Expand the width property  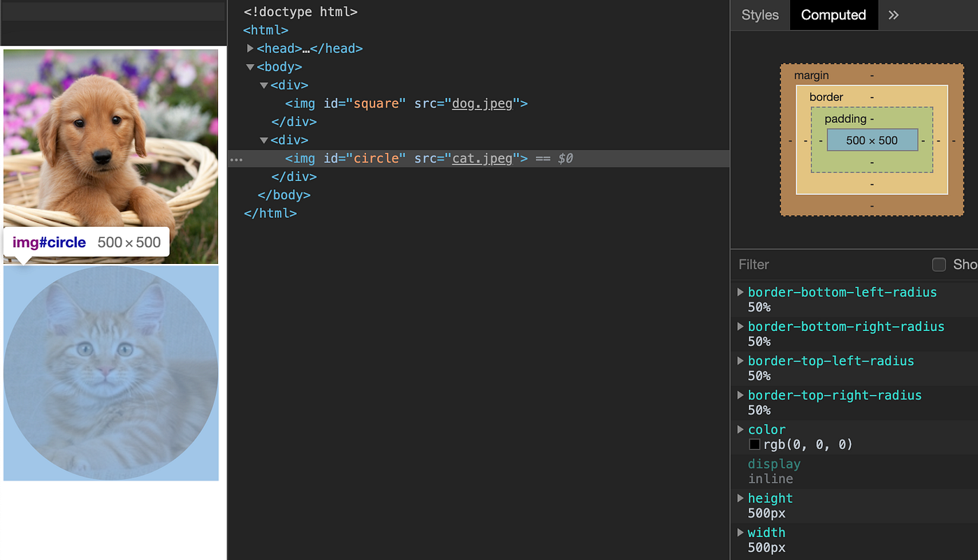tap(740, 532)
